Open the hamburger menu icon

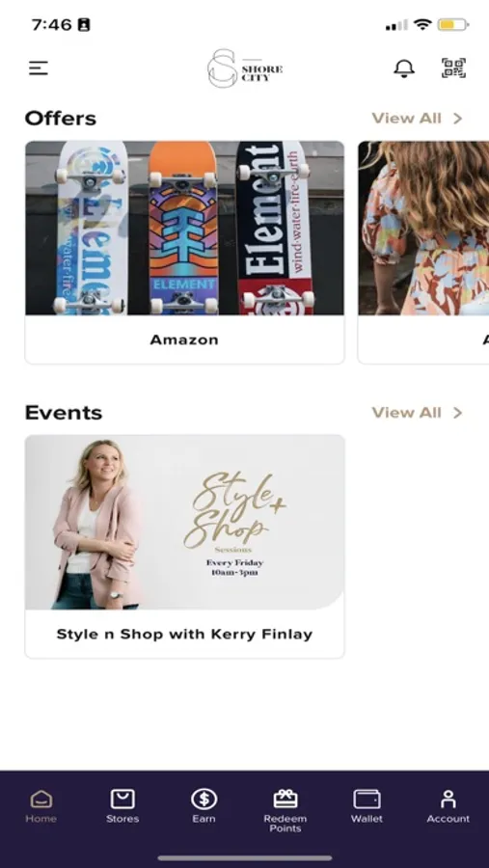(39, 68)
